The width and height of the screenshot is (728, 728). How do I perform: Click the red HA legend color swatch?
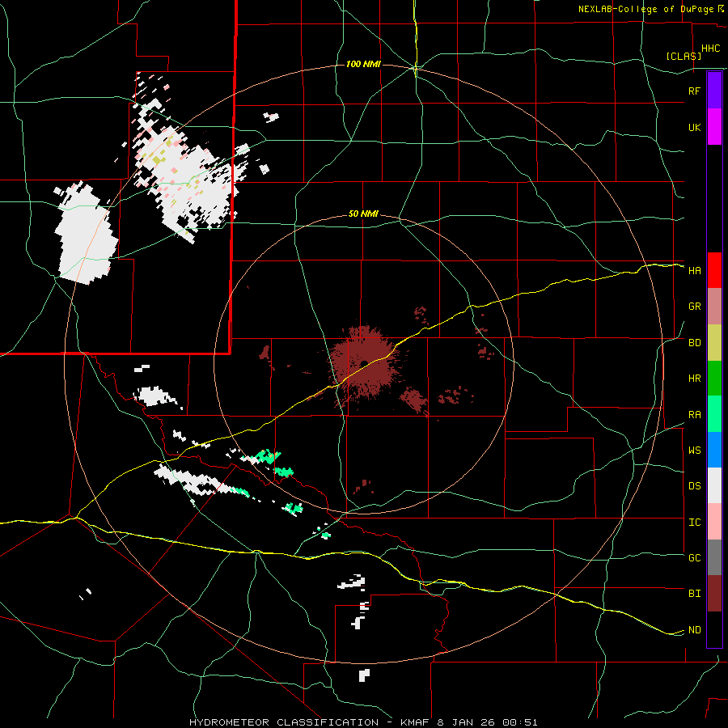click(x=714, y=270)
